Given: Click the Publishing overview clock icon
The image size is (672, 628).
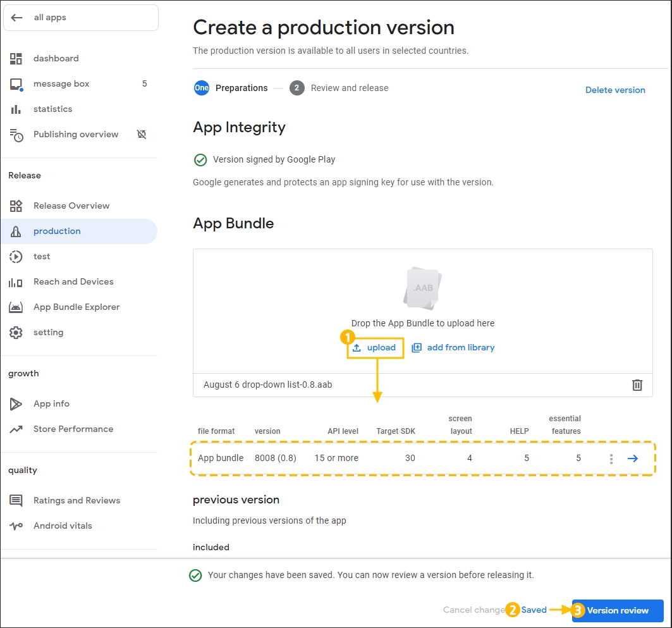Looking at the screenshot, I should [x=16, y=135].
